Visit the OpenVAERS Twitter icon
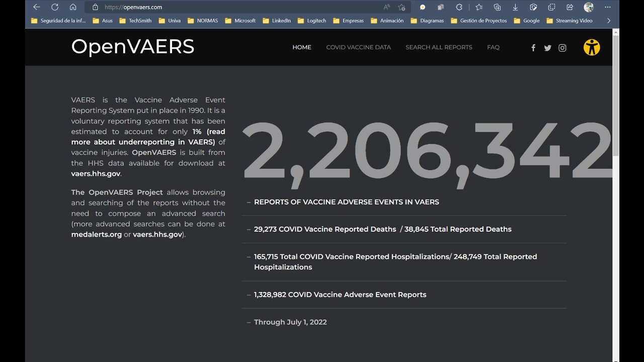This screenshot has height=362, width=644. (548, 48)
